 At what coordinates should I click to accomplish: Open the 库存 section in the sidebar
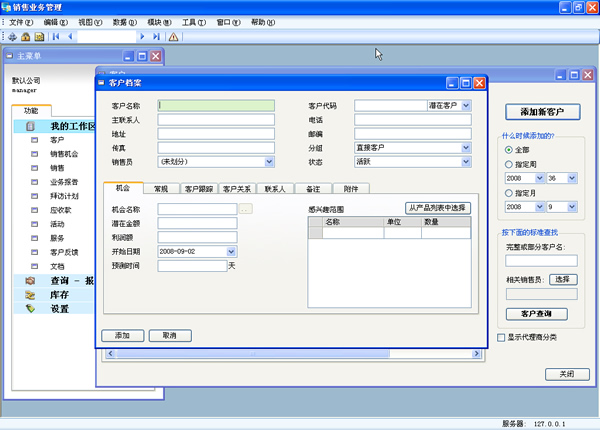[x=59, y=295]
